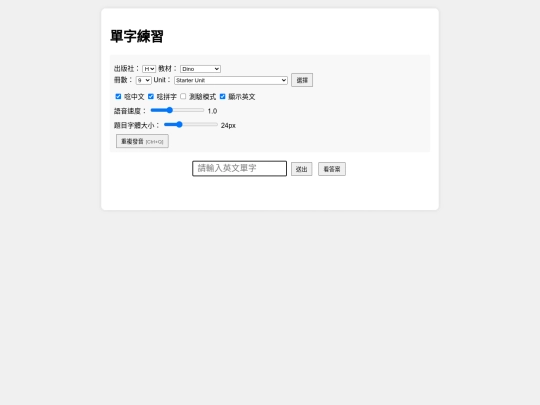Open the 教材 dropdown showing Dino
Screen dimensions: 540x405
pyautogui.click(x=200, y=69)
